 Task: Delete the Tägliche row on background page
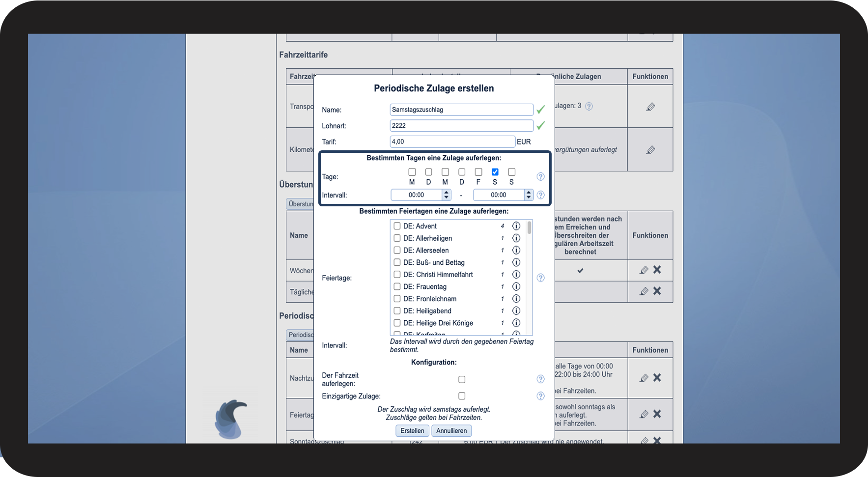(x=657, y=291)
